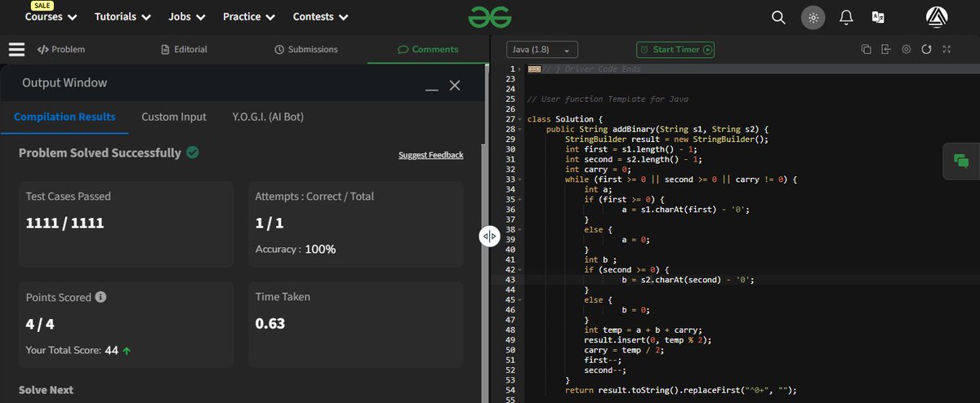Click the panel splitter handle

(x=489, y=236)
